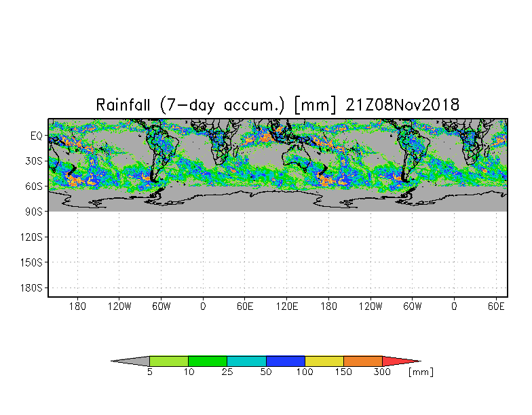Choose the yellow 100–150 mm legend swatch
Screen dimensions: 532x415
click(324, 361)
